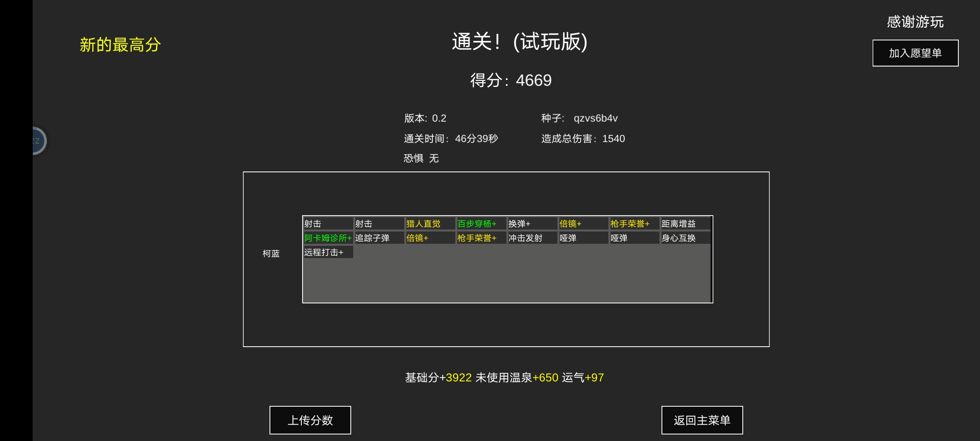The image size is (980, 441).
Task: Select the 冲击发射 card
Action: (532, 238)
